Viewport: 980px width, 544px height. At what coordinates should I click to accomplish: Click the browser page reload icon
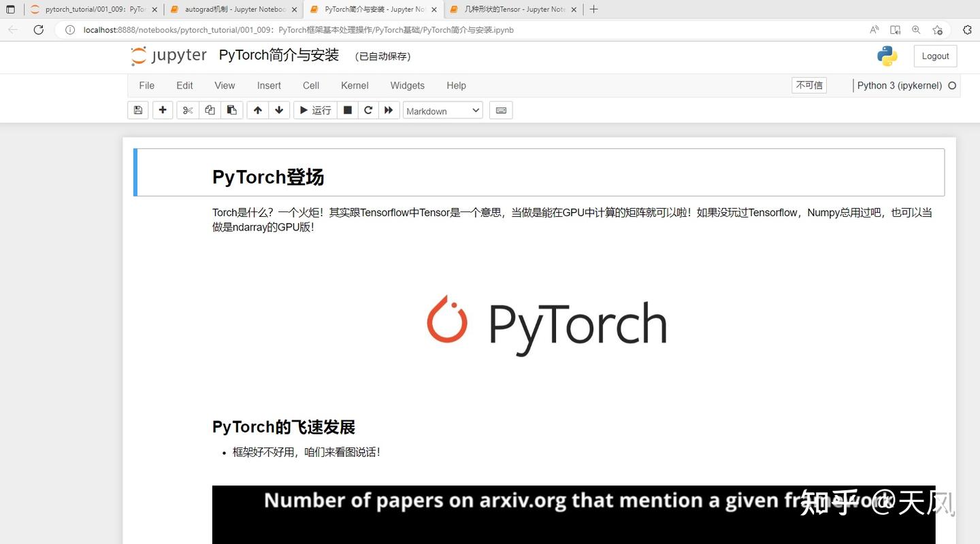(x=39, y=30)
